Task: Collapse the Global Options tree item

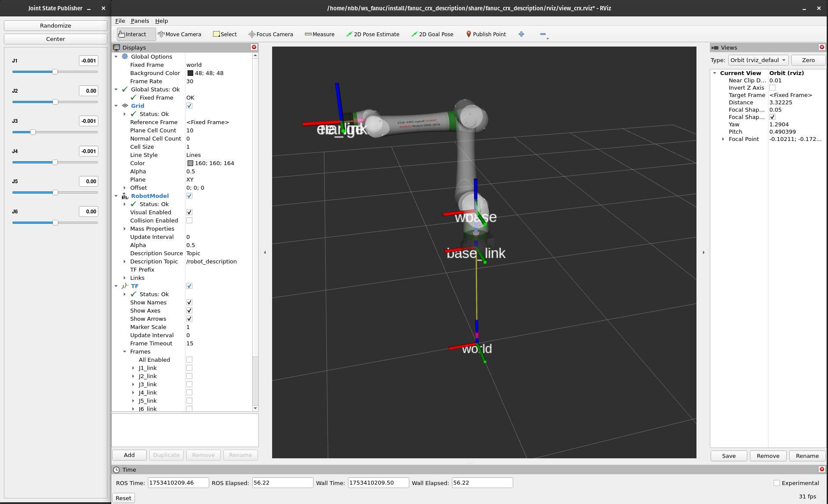Action: (116, 56)
